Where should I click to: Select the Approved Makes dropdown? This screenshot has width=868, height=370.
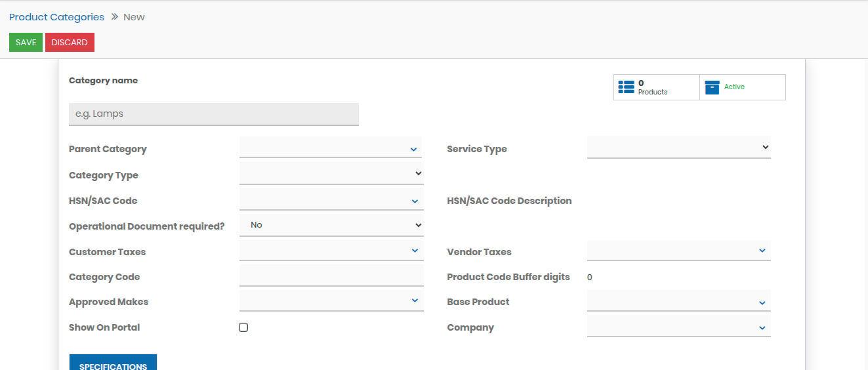[330, 301]
